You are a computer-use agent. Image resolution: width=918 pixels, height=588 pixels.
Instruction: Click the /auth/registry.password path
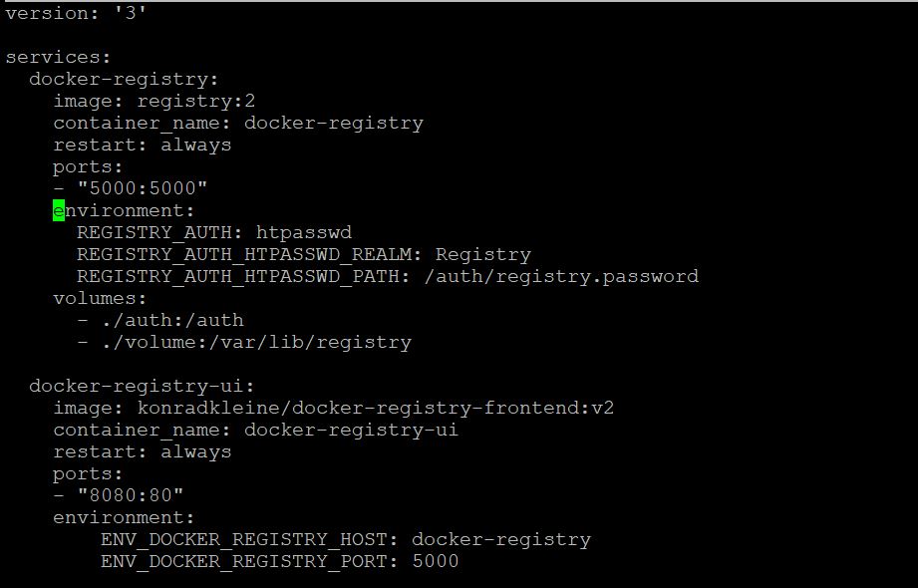[x=561, y=276]
